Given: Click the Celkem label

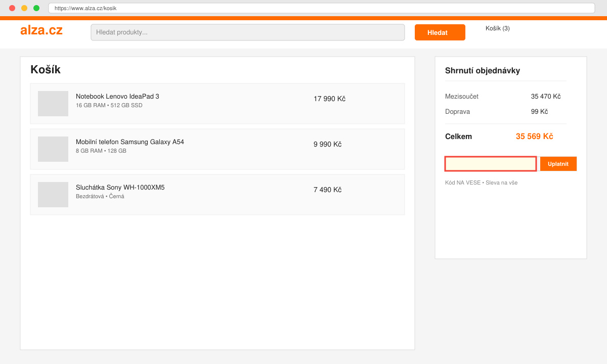Looking at the screenshot, I should (x=458, y=136).
